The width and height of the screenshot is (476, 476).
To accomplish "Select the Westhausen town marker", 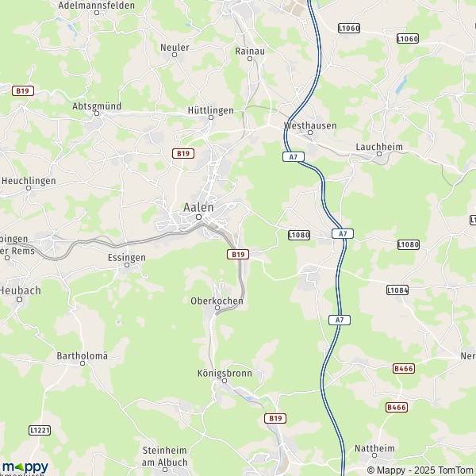I will coord(310,132).
